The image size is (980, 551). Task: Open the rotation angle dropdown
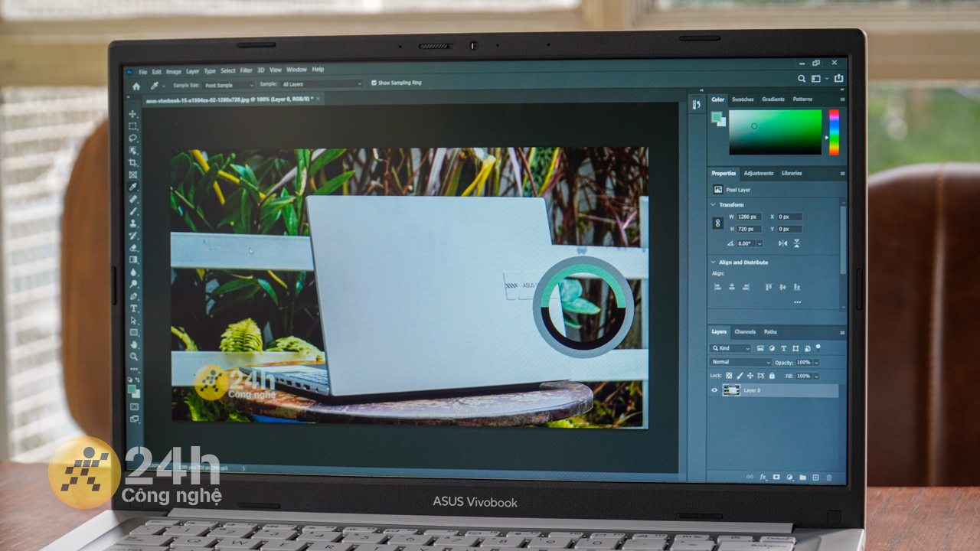click(x=759, y=243)
